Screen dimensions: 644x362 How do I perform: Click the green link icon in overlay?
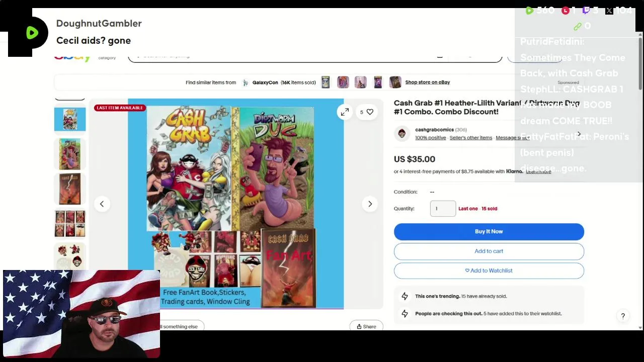coord(578,26)
